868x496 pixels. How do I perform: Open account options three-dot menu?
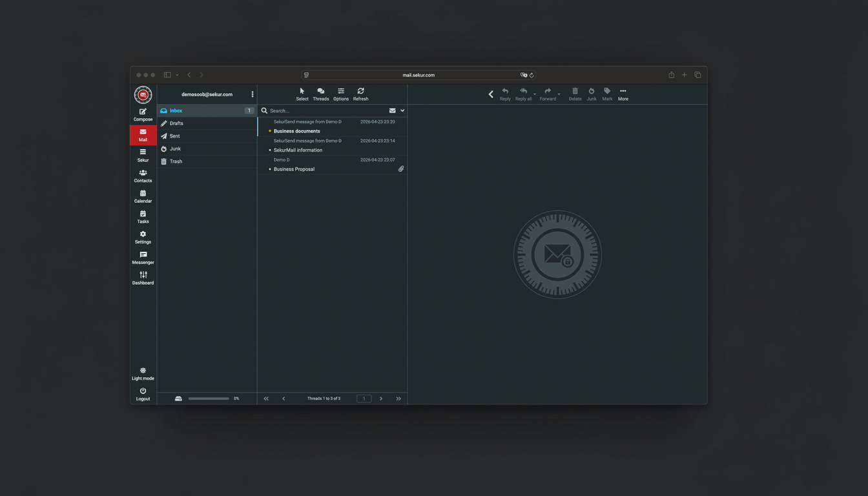pos(252,94)
